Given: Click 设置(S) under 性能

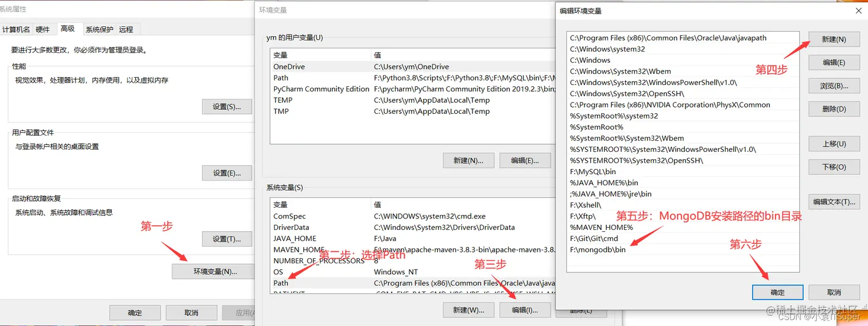Looking at the screenshot, I should (x=227, y=107).
